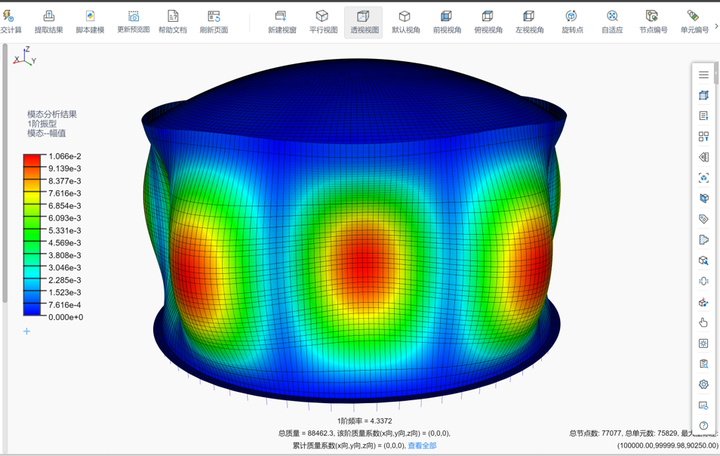
Task: Click the 查看全部 link
Action: 422,444
